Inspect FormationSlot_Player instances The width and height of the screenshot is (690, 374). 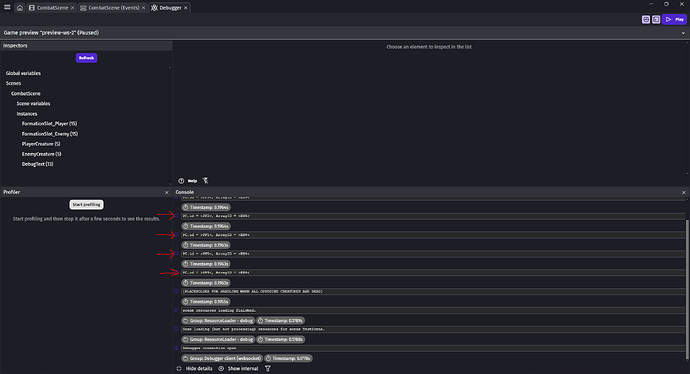click(x=49, y=124)
